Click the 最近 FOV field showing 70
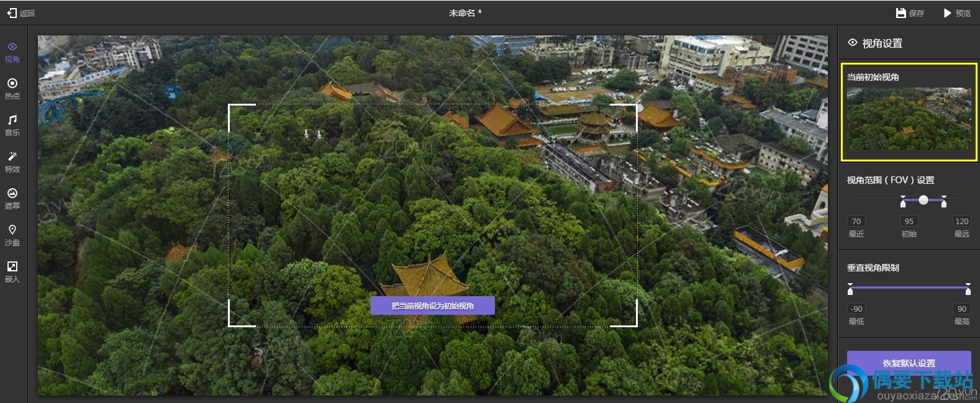Viewport: 980px width, 403px height. coord(856,222)
